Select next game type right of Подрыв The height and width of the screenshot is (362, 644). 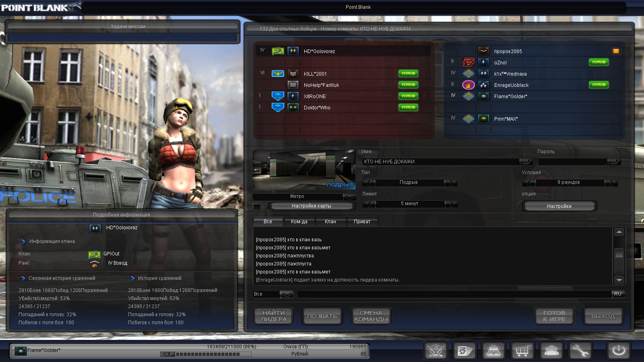(x=451, y=183)
